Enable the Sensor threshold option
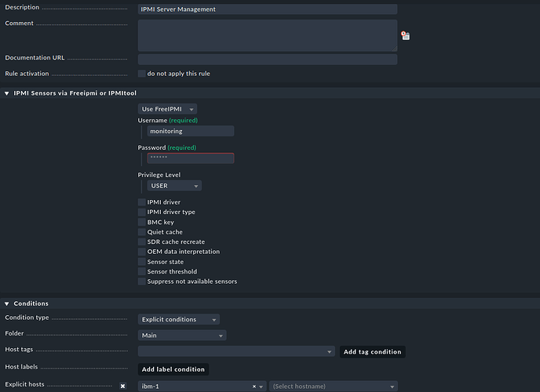The width and height of the screenshot is (540, 392). click(x=141, y=271)
